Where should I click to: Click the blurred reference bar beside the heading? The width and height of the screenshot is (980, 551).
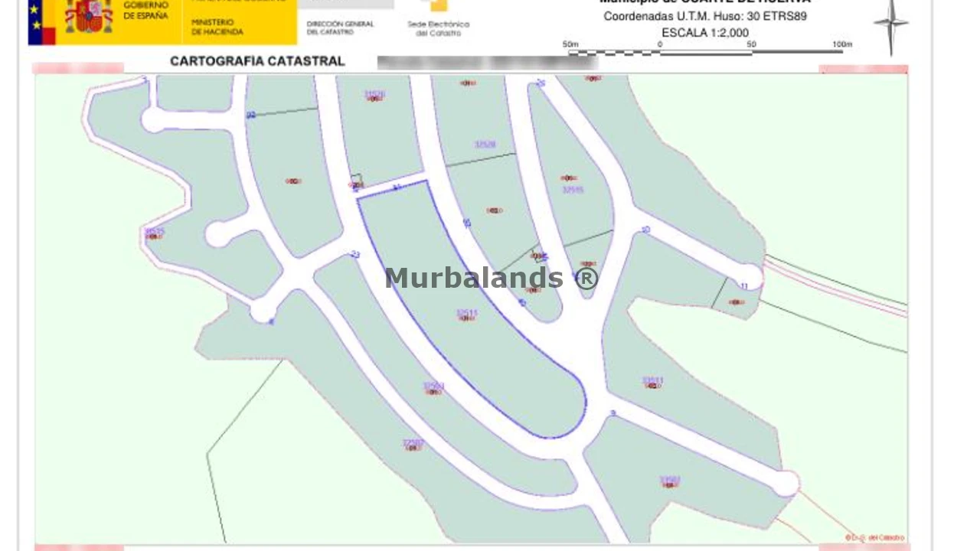pyautogui.click(x=488, y=62)
